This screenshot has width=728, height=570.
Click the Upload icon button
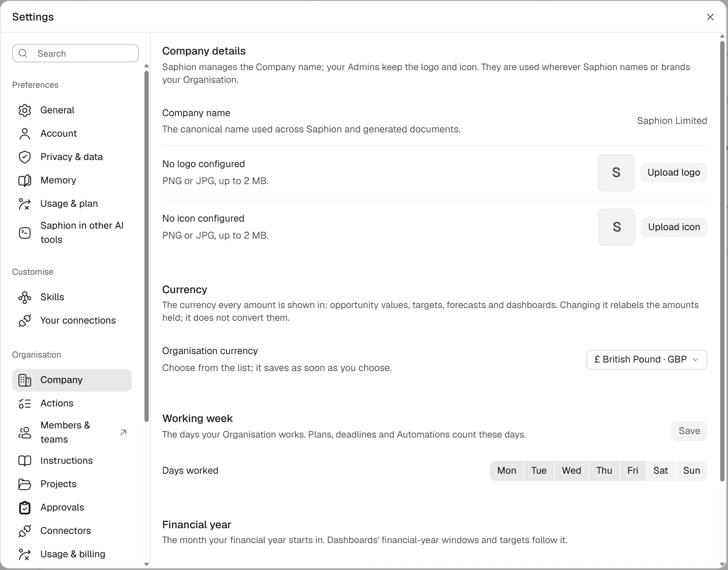(x=674, y=227)
